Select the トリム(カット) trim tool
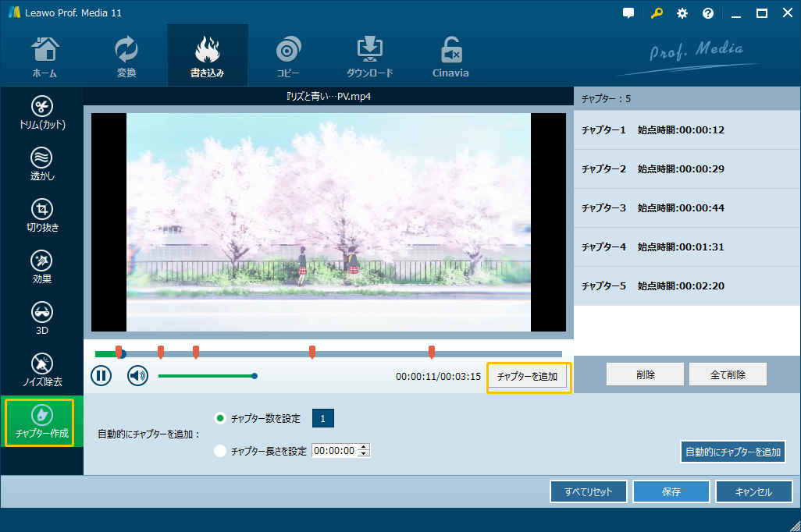This screenshot has height=532, width=801. 42,113
